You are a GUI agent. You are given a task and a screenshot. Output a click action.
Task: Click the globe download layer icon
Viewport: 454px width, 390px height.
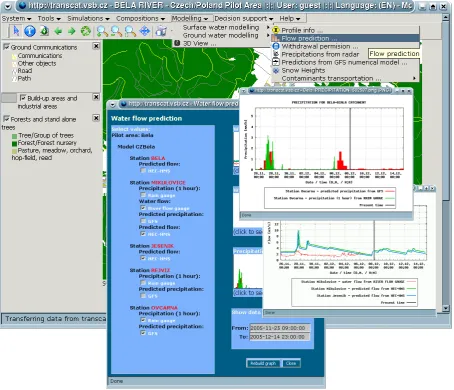(44, 31)
